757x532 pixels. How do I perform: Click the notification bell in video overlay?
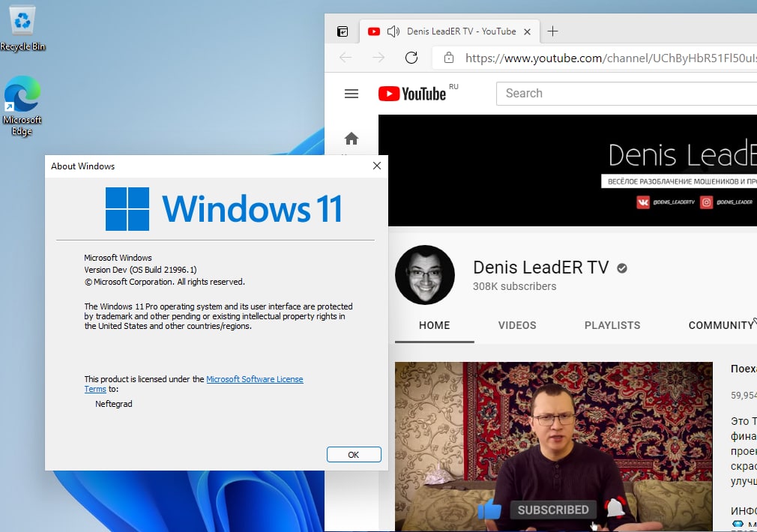[x=615, y=508]
